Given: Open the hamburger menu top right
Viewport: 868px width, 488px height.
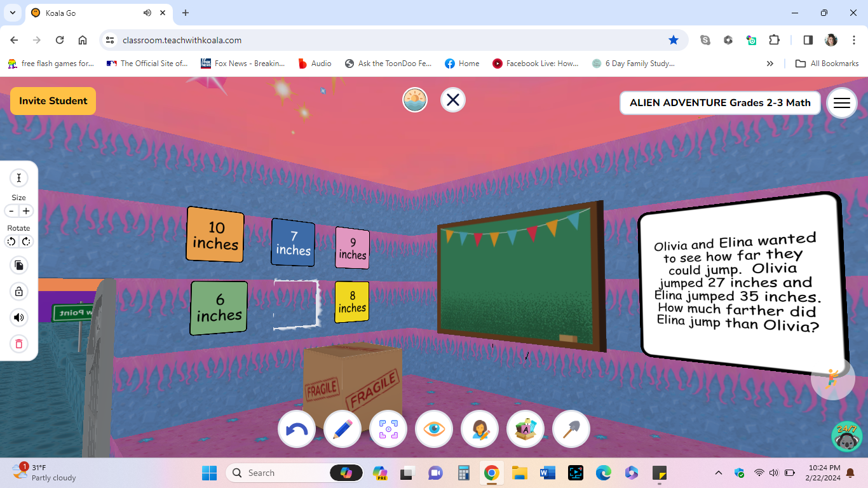Looking at the screenshot, I should tap(841, 102).
